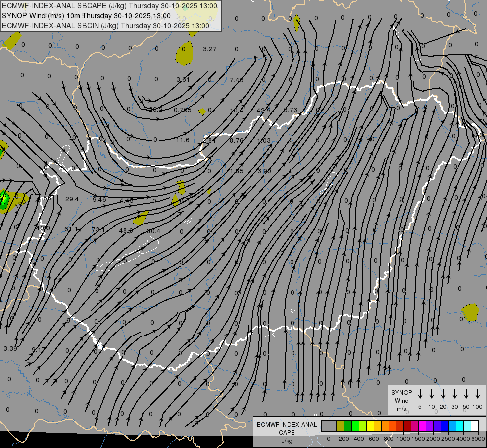Viewport: 487px width, 448px height.
Task: Click the map value 26.2
Action: (x=156, y=109)
